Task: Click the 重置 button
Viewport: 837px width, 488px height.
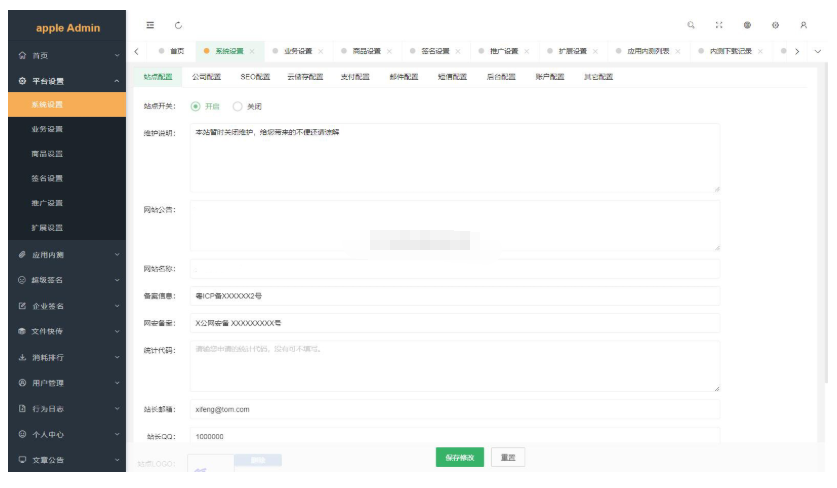Action: 508,457
